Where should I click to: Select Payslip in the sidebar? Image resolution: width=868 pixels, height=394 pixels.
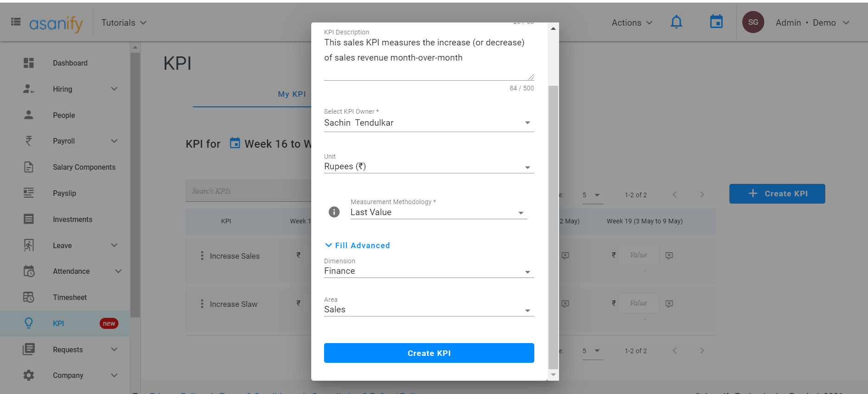point(64,193)
